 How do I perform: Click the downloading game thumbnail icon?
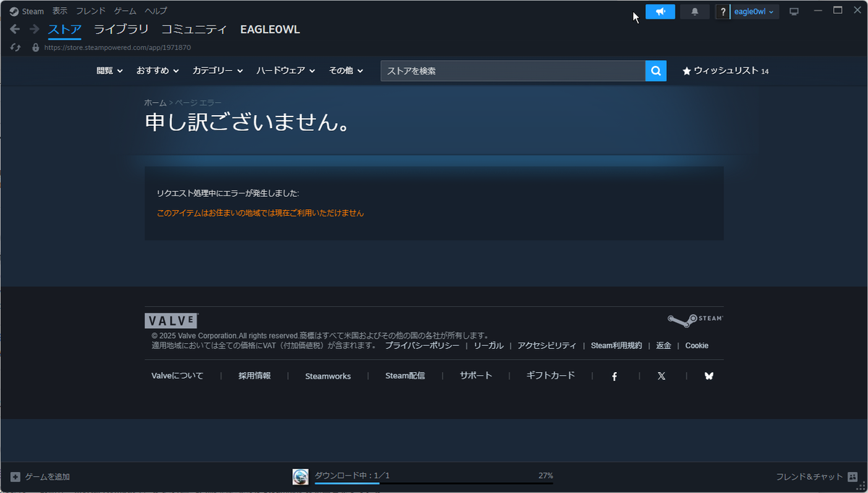tap(300, 477)
